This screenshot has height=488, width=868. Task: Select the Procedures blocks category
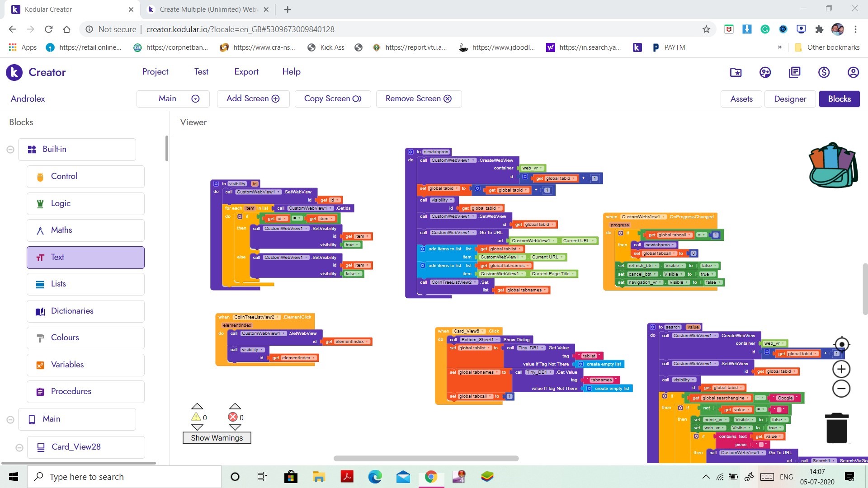click(x=85, y=392)
